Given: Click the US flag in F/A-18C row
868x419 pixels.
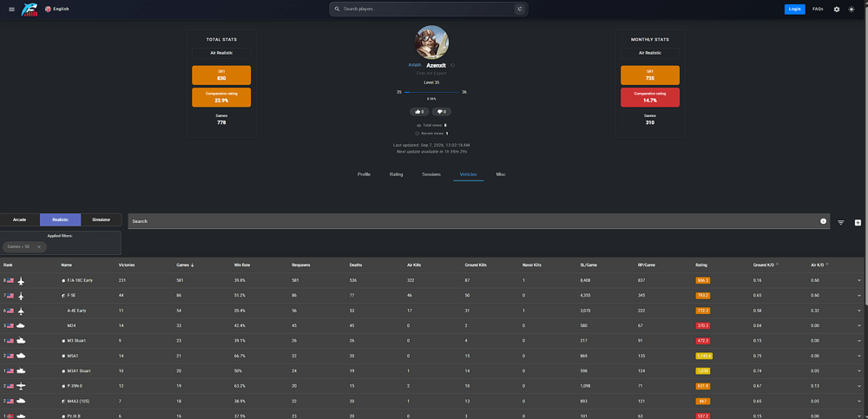Looking at the screenshot, I should (10, 280).
